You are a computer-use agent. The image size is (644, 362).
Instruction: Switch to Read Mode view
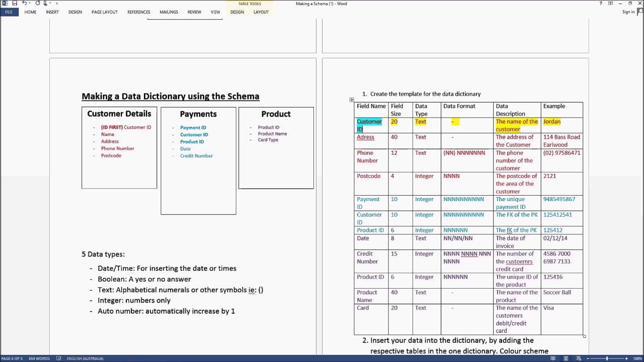click(x=553, y=358)
